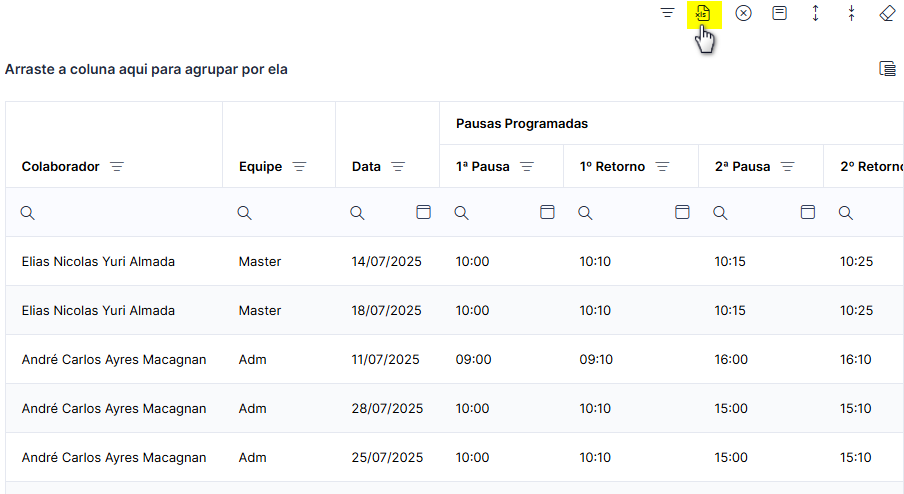Screen dimensions: 904x494
Task: Click the Colaborador search input field
Action: pyautogui.click(x=114, y=213)
